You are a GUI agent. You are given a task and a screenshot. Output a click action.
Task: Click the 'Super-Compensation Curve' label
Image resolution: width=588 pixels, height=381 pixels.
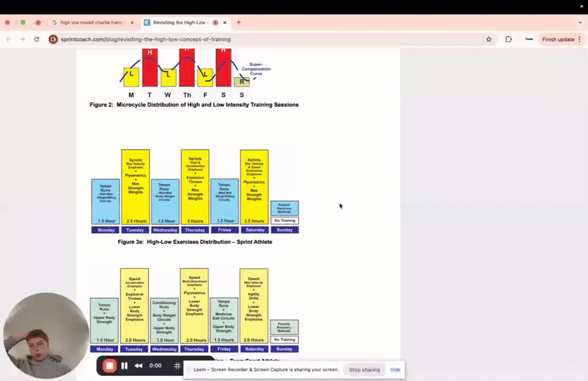click(x=256, y=69)
